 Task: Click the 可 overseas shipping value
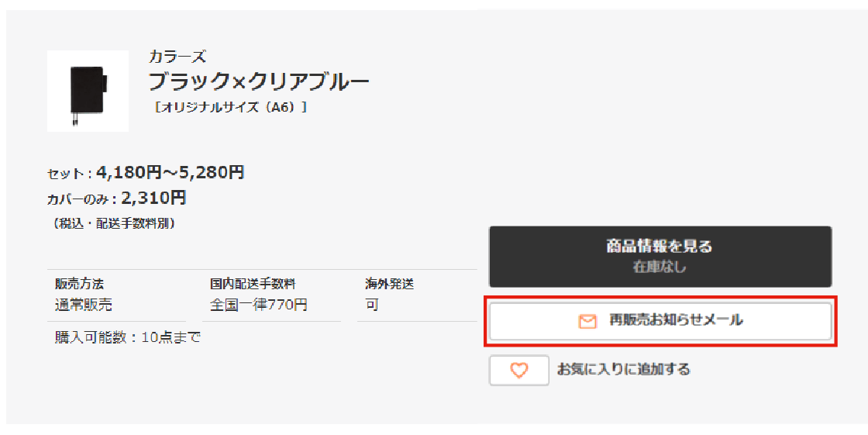372,305
